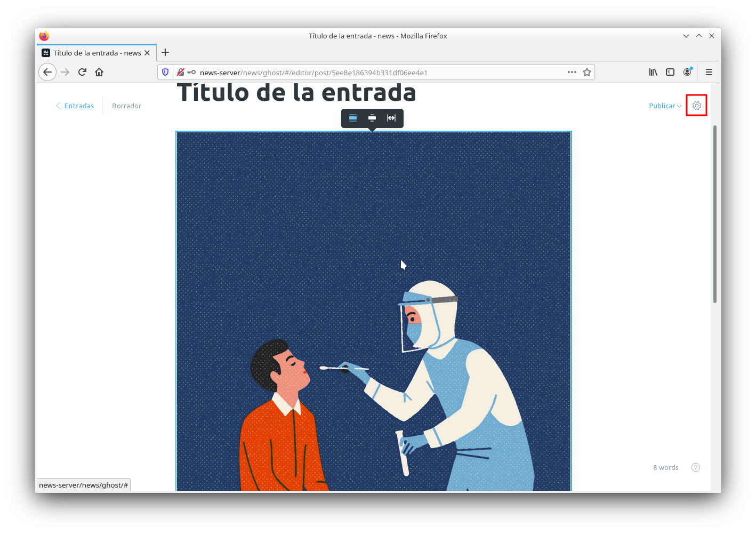Expand the Publicar dropdown
756x534 pixels.
pyautogui.click(x=665, y=106)
